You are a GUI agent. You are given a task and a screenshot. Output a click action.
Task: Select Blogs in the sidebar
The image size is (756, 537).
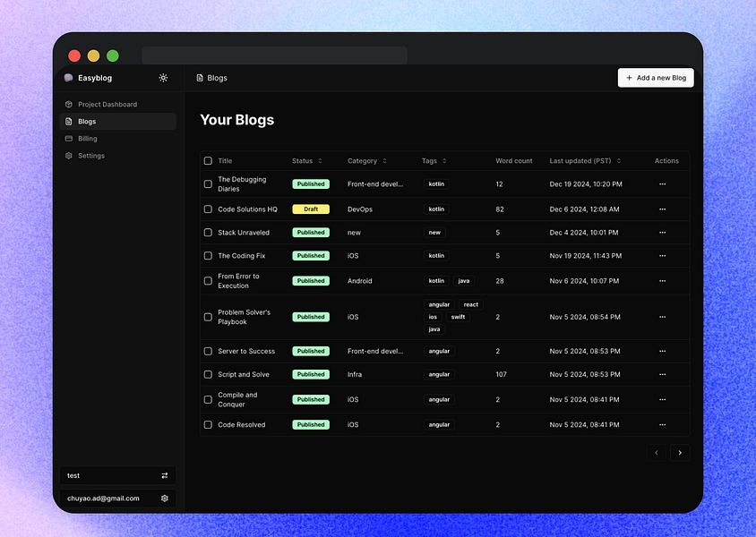(x=117, y=122)
